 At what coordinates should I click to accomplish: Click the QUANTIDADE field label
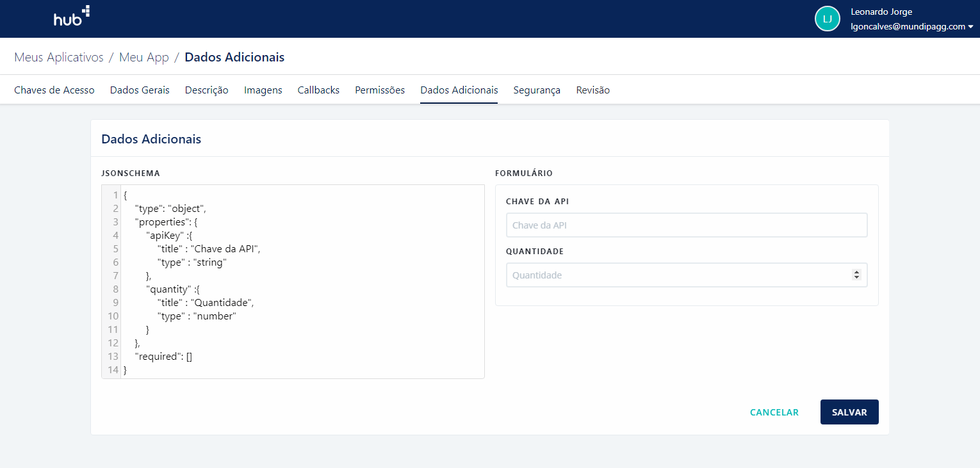pos(535,252)
